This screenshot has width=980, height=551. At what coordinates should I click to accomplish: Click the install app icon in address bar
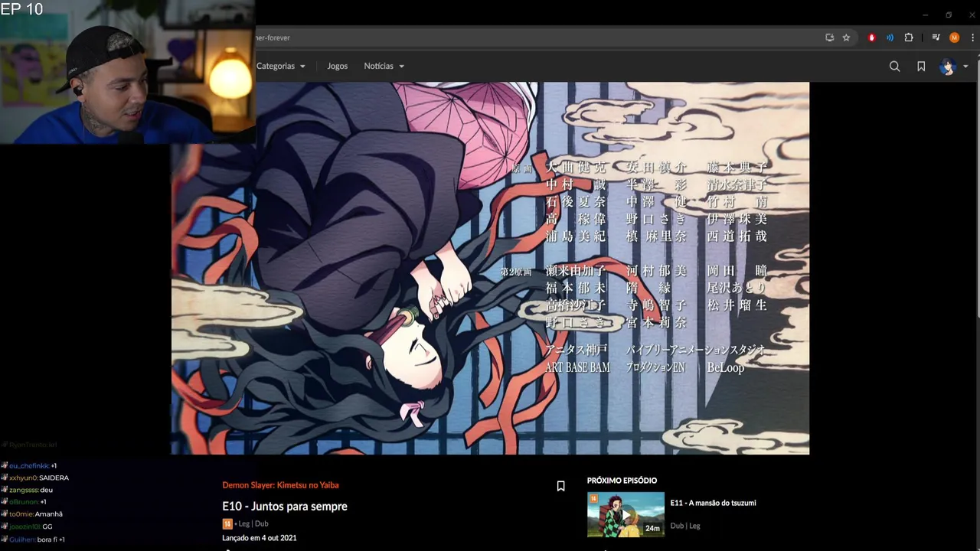coord(829,37)
